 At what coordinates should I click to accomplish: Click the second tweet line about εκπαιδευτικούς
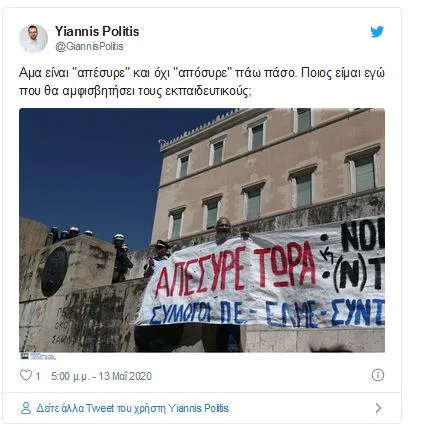135,91
